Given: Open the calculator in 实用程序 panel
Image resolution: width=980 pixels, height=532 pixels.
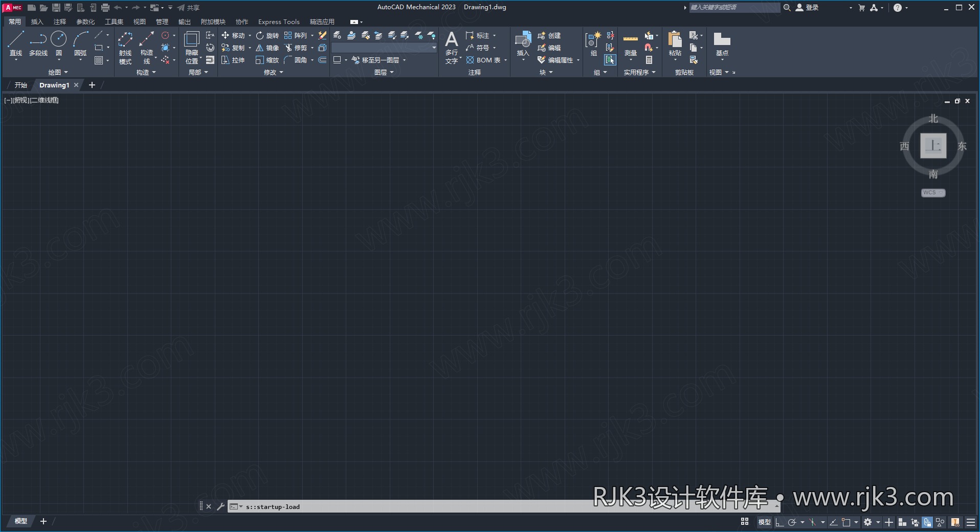Looking at the screenshot, I should [x=649, y=60].
